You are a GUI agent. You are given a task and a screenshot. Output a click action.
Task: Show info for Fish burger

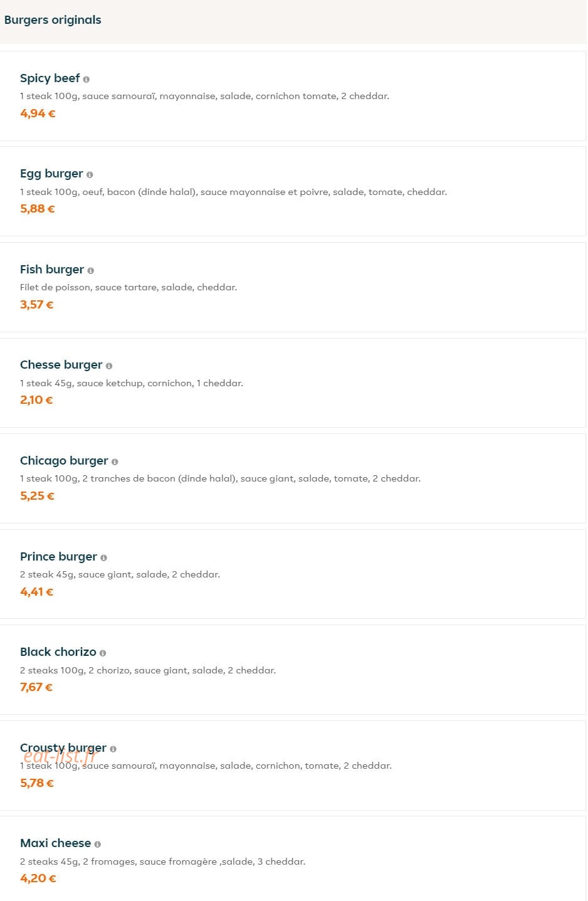pos(91,271)
